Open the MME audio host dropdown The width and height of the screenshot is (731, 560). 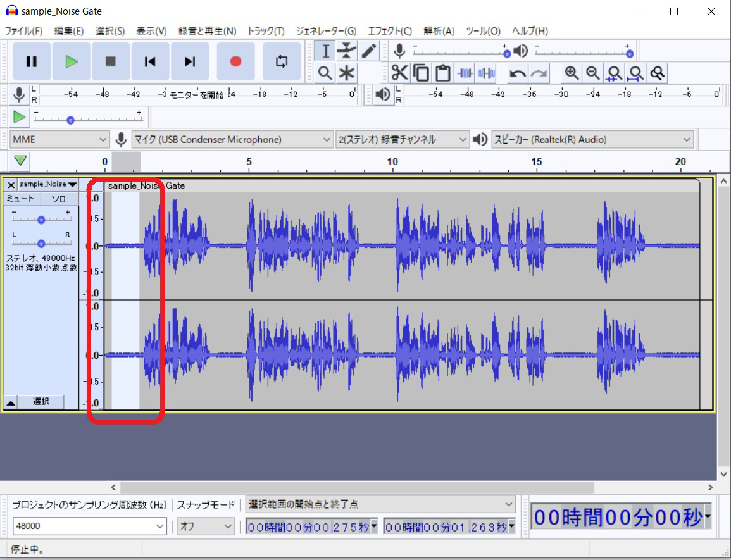click(59, 139)
